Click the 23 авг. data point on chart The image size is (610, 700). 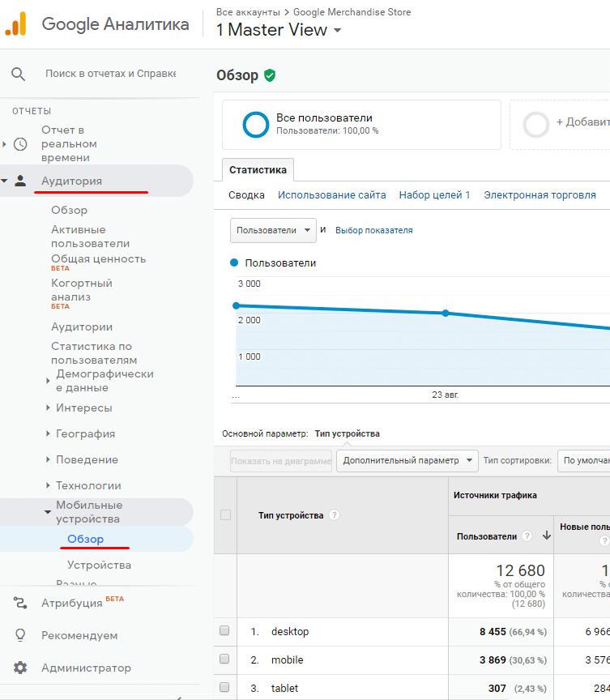point(446,314)
